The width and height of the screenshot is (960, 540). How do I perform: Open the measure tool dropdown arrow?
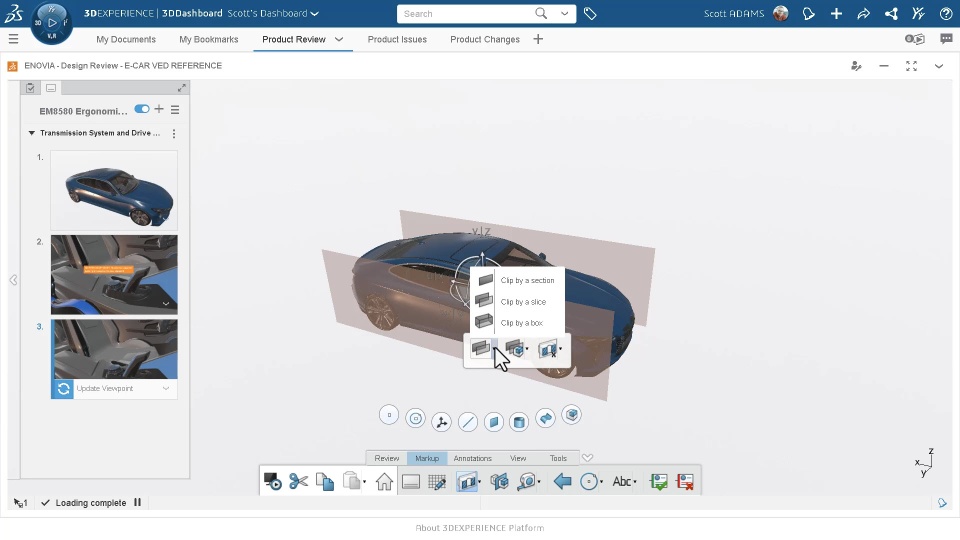(539, 482)
